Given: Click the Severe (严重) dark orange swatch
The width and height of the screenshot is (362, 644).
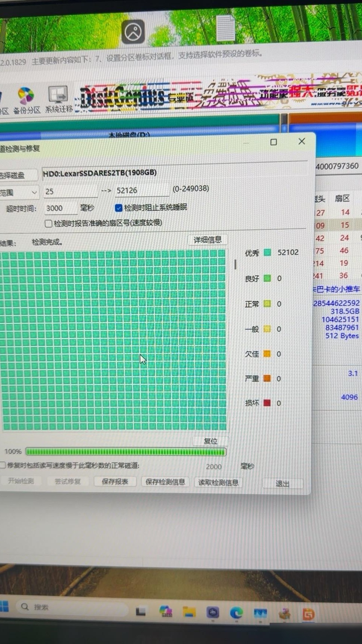Looking at the screenshot, I should (267, 378).
